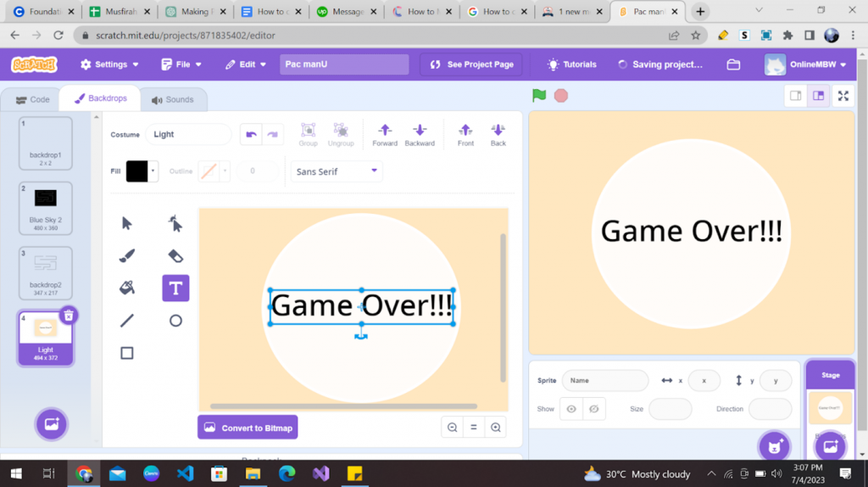The image size is (868, 487).
Task: Open My Stuff folder icon
Action: [x=733, y=64]
